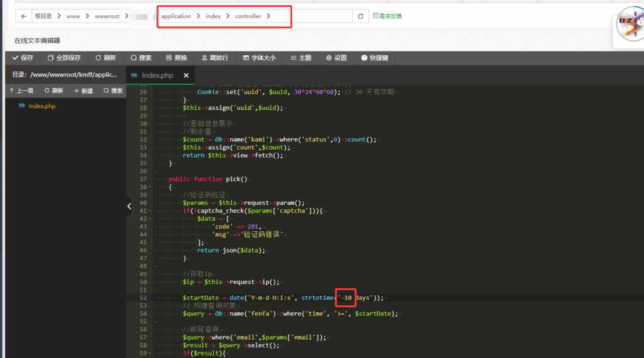
Task: Click the application breadcrumb
Action: click(x=176, y=16)
